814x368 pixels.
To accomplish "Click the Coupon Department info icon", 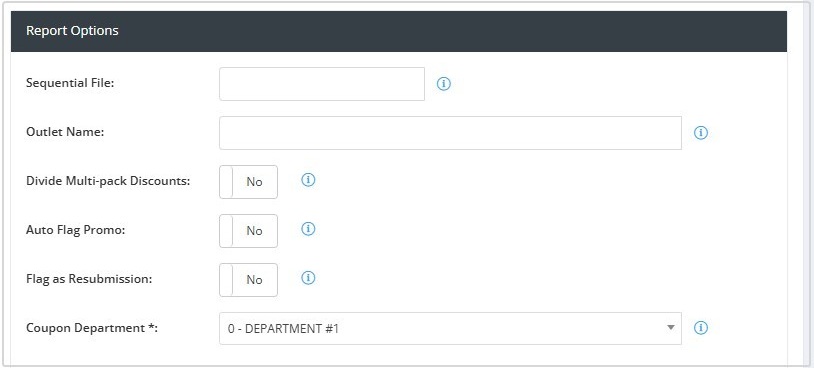I will click(701, 328).
